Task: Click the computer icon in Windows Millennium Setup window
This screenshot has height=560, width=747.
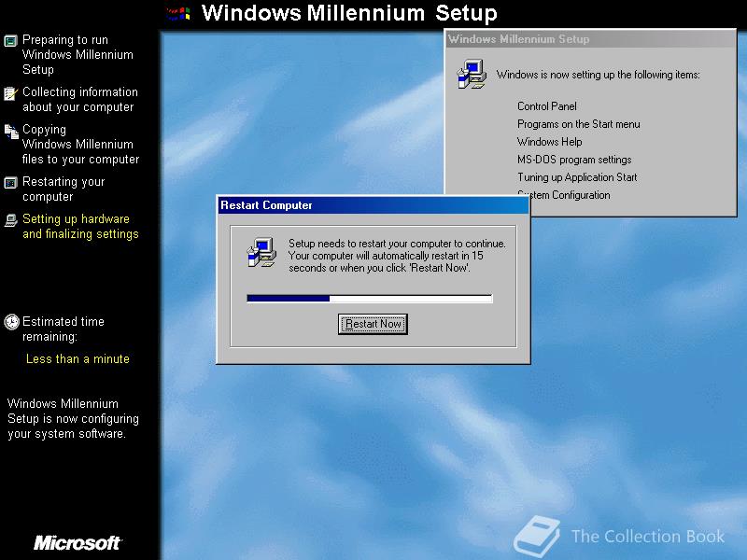Action: click(x=472, y=74)
